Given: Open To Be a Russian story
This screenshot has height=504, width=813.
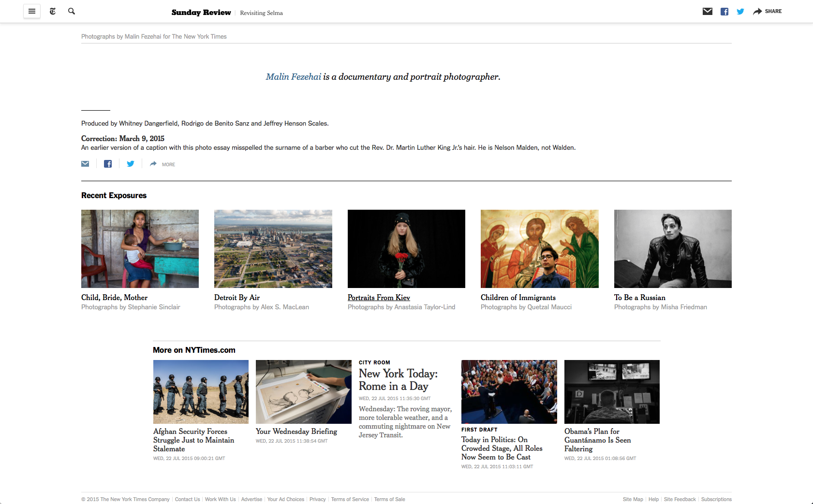Looking at the screenshot, I should [x=640, y=298].
